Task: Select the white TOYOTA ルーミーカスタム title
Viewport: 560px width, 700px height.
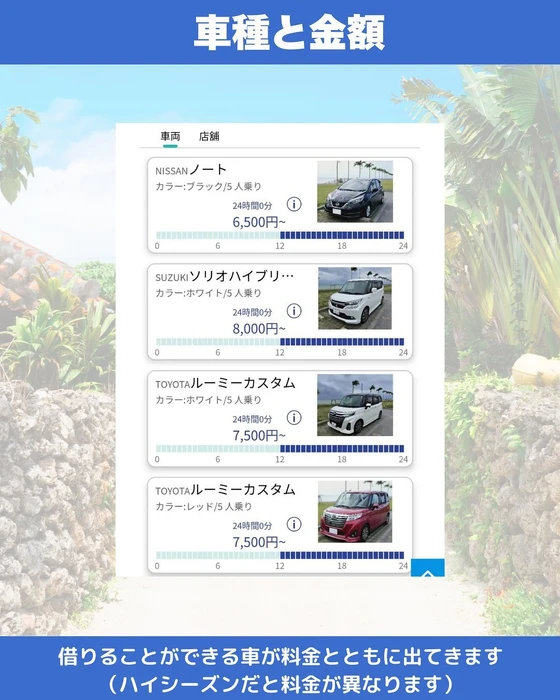Action: (225, 383)
